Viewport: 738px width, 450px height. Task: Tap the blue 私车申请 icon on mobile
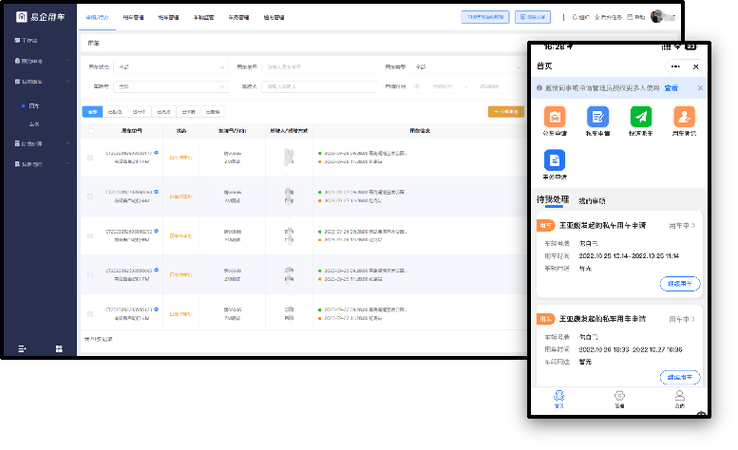tap(598, 117)
